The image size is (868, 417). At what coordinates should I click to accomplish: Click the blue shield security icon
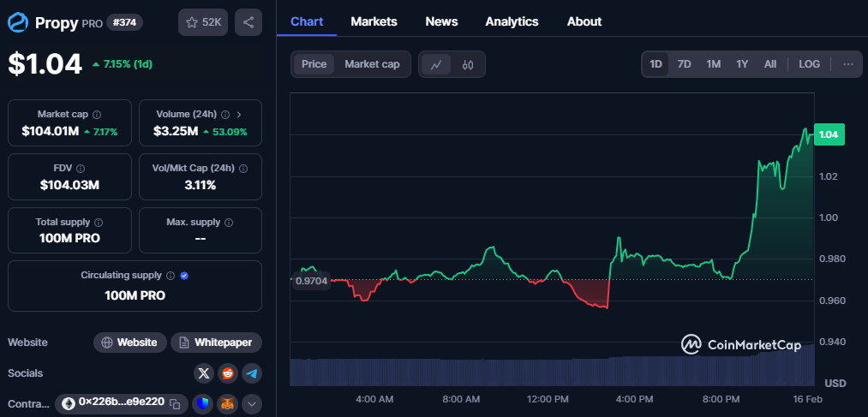coord(203,403)
